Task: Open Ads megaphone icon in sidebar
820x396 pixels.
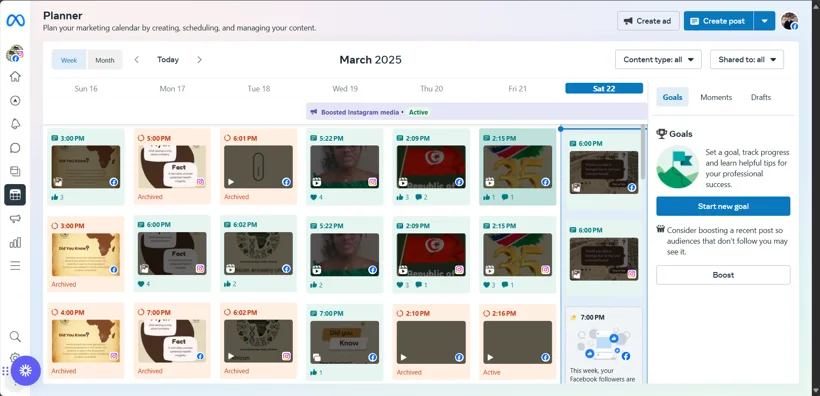Action: pos(15,219)
